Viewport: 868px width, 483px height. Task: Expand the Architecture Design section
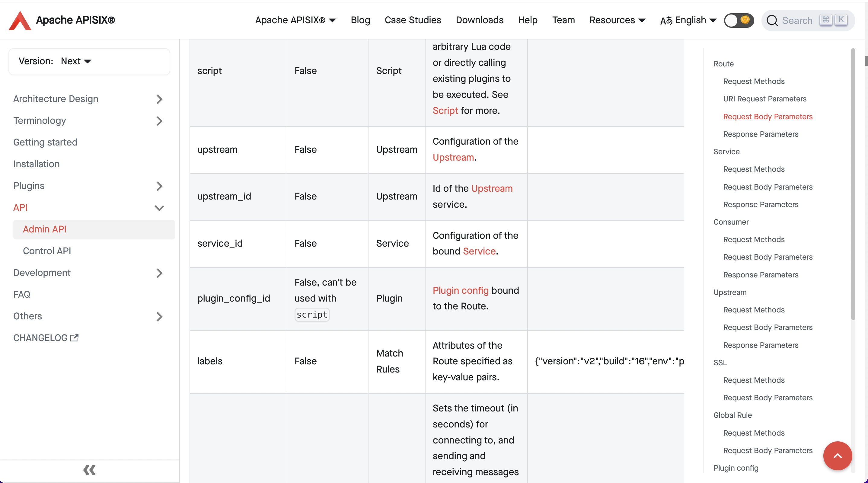pyautogui.click(x=159, y=99)
